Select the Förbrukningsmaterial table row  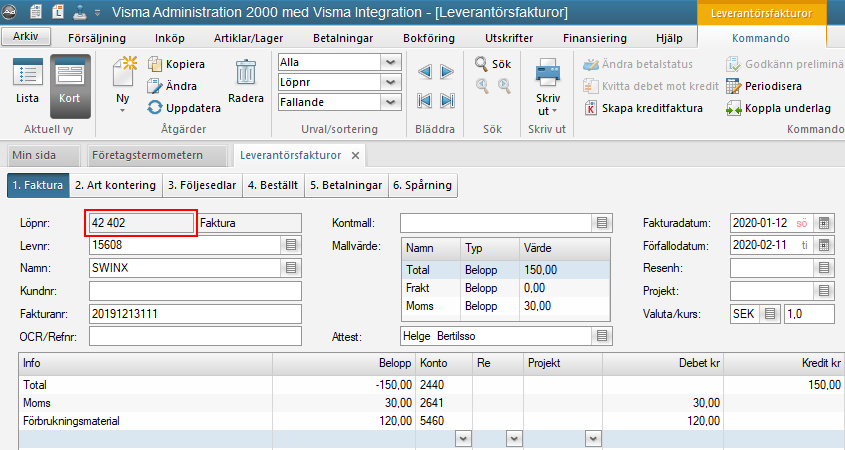tap(431, 421)
